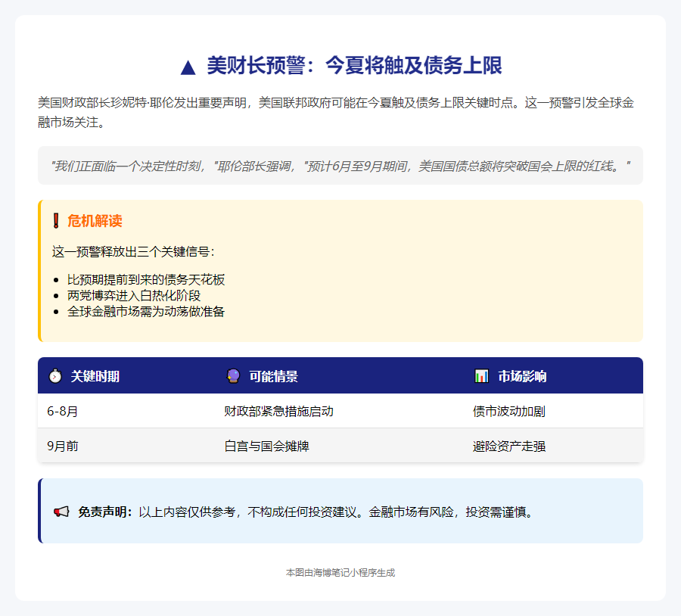Select the 关键时期 column header
The image size is (681, 616).
click(95, 376)
